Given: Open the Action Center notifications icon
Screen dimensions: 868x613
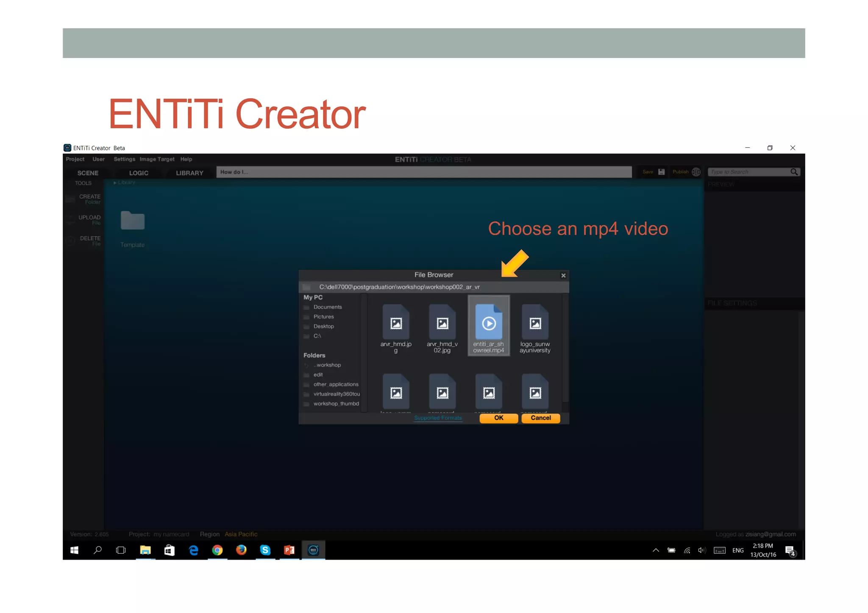Looking at the screenshot, I should coord(790,551).
